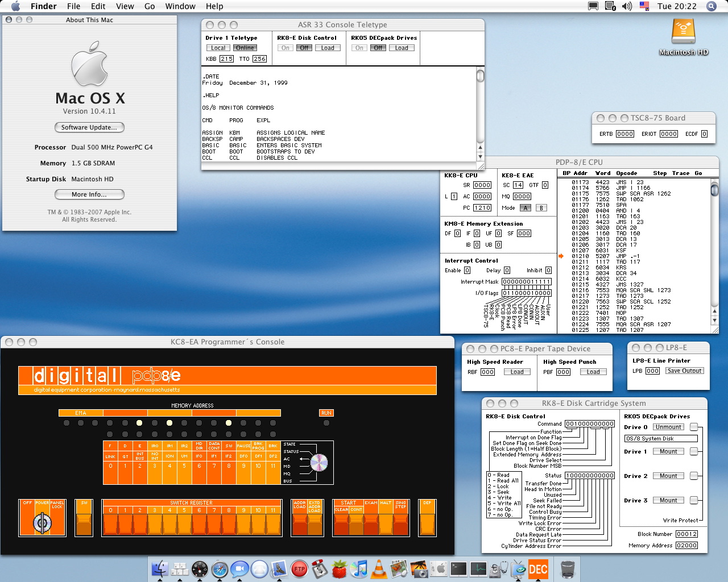Click the volume speaker menu bar icon

tap(627, 6)
